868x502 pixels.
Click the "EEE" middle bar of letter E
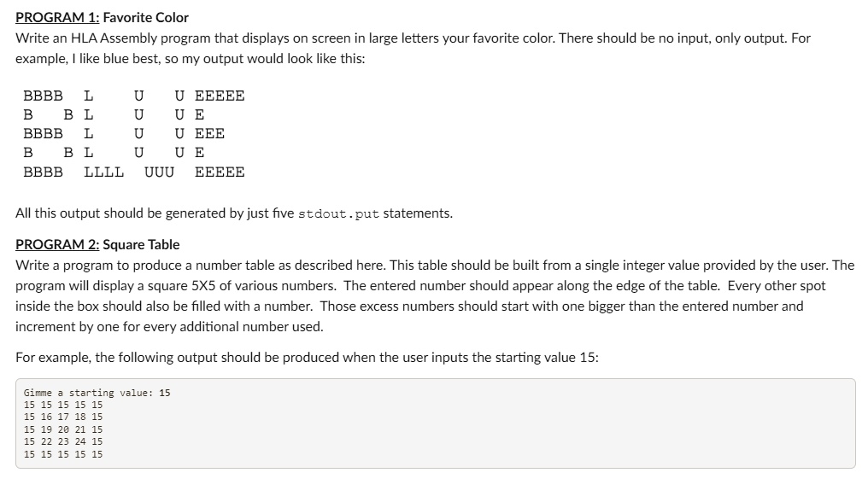pyautogui.click(x=210, y=134)
